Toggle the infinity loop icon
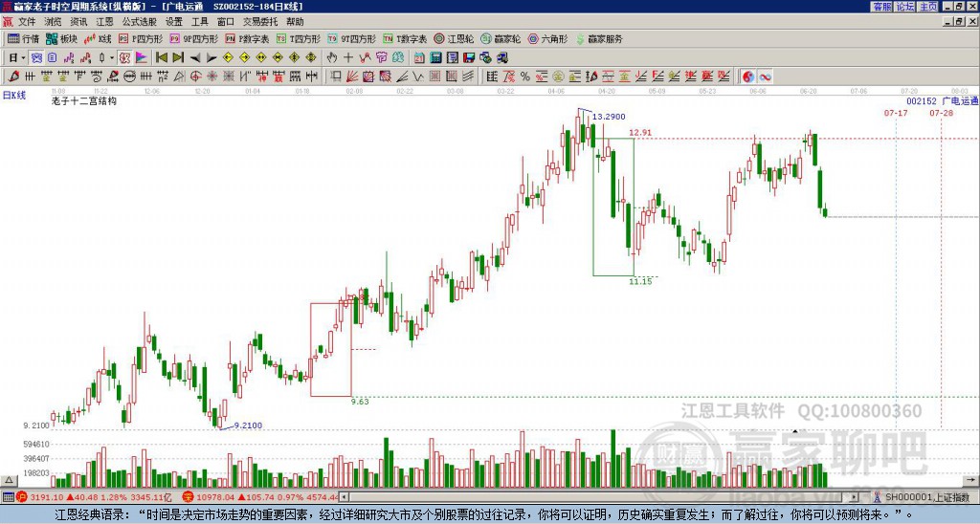Viewport: 980px width, 524px height. click(765, 76)
